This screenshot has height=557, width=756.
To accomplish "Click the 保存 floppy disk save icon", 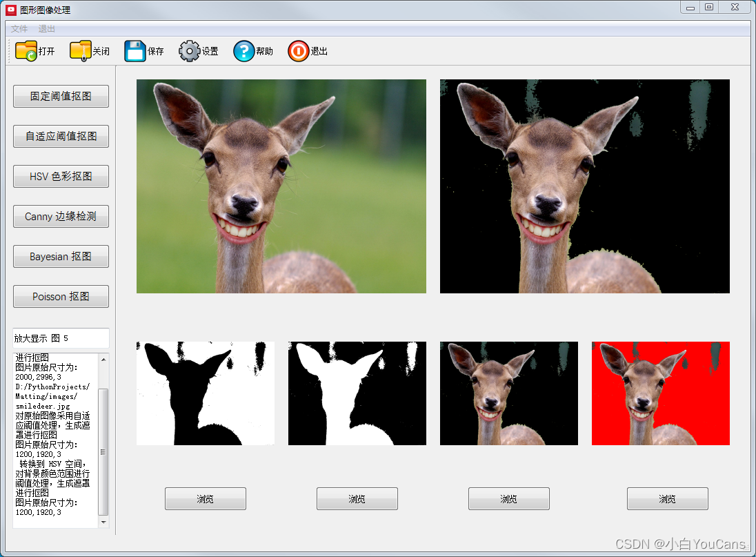I will (x=135, y=50).
